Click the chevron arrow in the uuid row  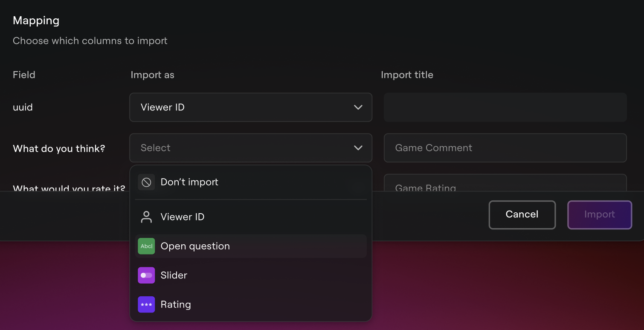coord(358,107)
